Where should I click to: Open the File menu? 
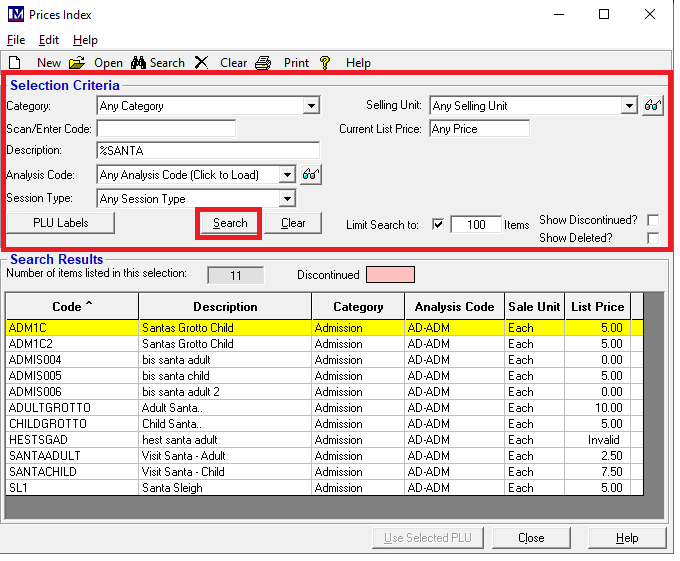click(x=16, y=40)
